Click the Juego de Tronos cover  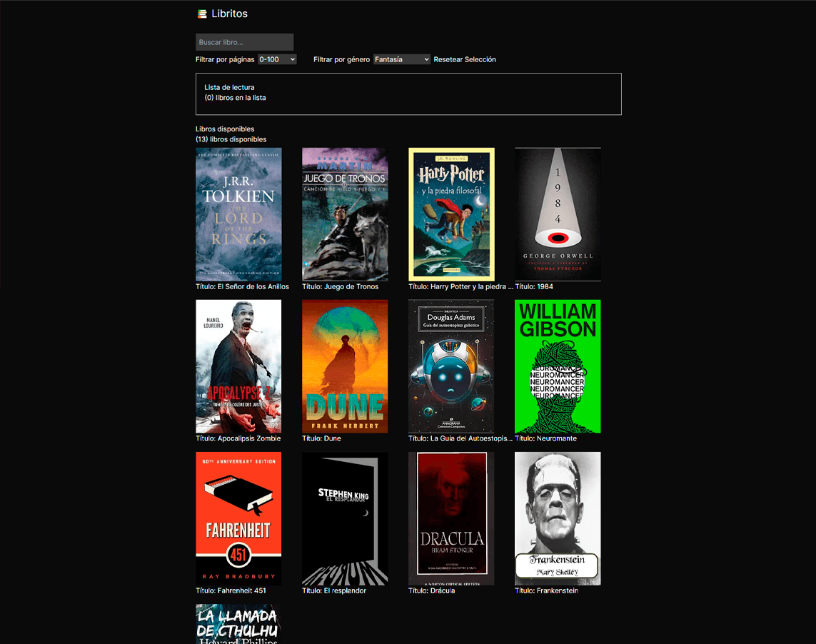[345, 213]
